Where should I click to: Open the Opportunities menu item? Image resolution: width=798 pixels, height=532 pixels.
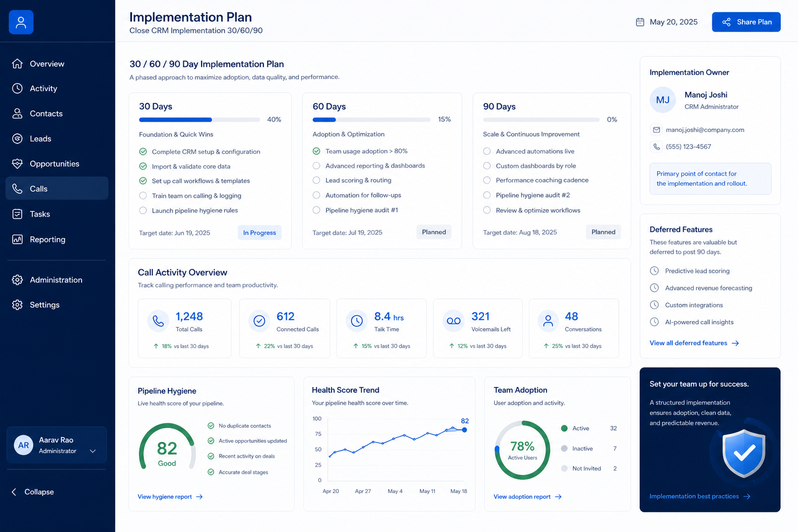click(57, 164)
